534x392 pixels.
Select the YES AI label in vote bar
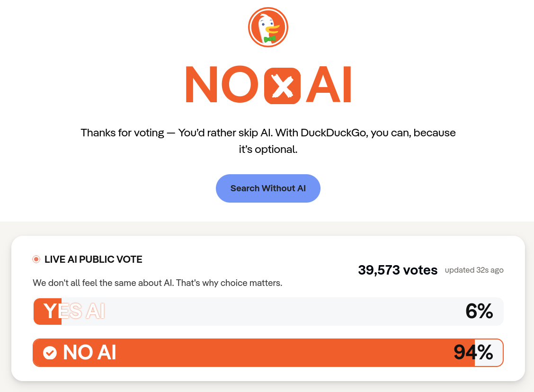click(x=74, y=312)
